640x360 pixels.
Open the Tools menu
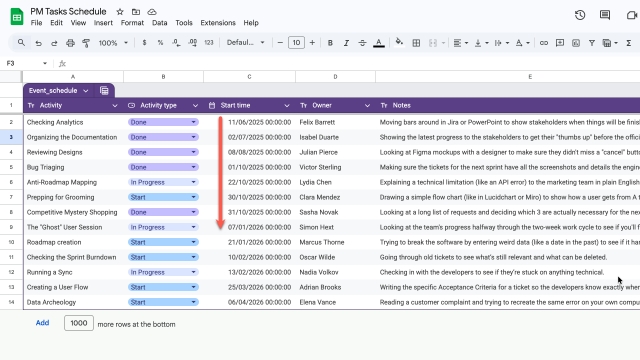(x=184, y=23)
